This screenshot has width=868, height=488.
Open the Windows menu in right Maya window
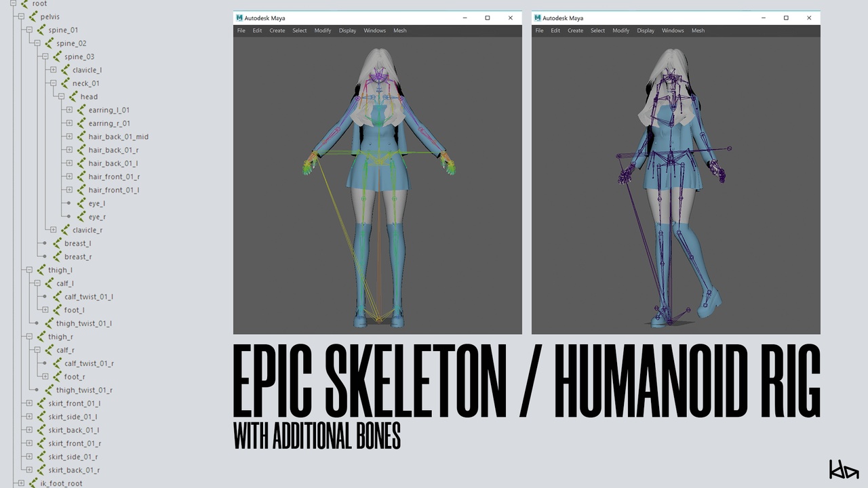point(673,30)
